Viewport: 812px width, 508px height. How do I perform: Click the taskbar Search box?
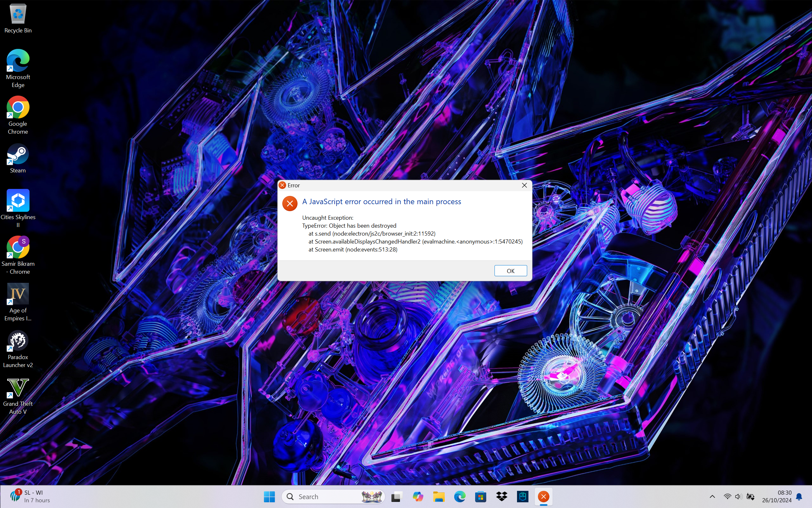pyautogui.click(x=333, y=497)
